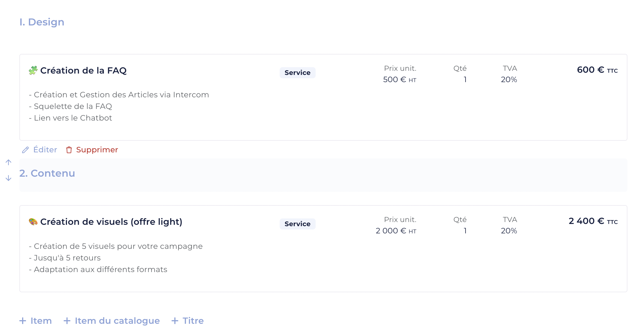Click the red trash can icon
Viewport: 644px width, 334px height.
click(69, 150)
